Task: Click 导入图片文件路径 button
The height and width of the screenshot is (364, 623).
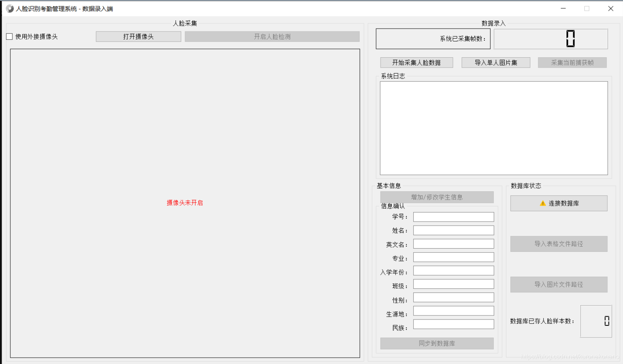Action: coord(559,284)
